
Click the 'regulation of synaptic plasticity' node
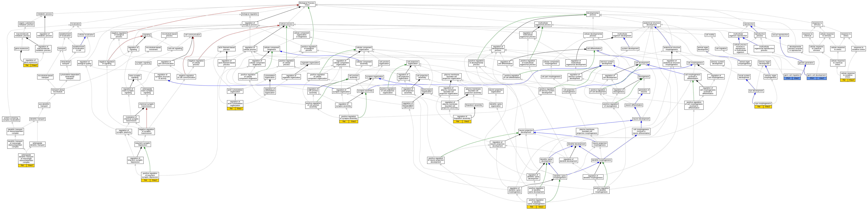[124, 131]
